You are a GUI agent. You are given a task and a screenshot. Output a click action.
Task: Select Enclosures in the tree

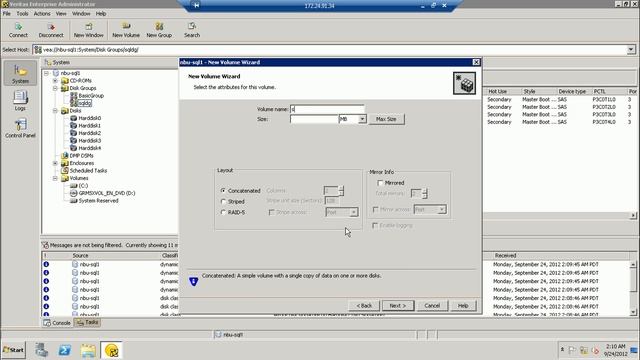tap(82, 163)
